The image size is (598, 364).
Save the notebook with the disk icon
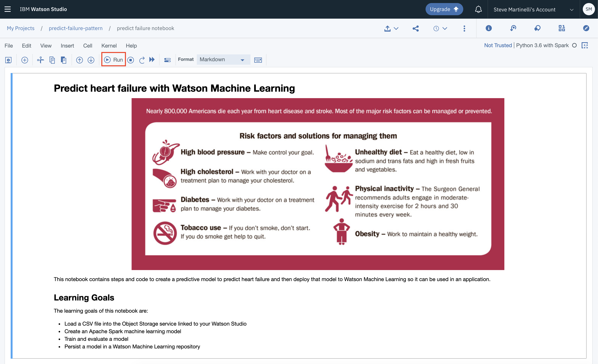(x=9, y=60)
